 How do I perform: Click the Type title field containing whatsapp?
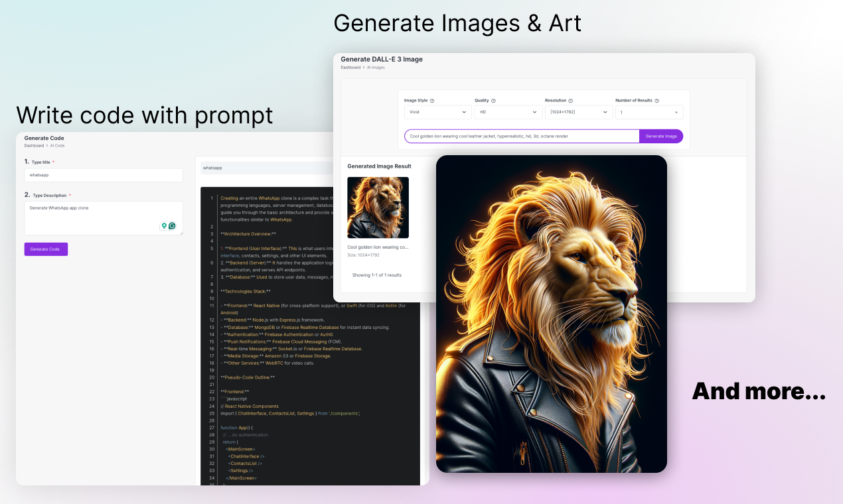click(x=104, y=175)
